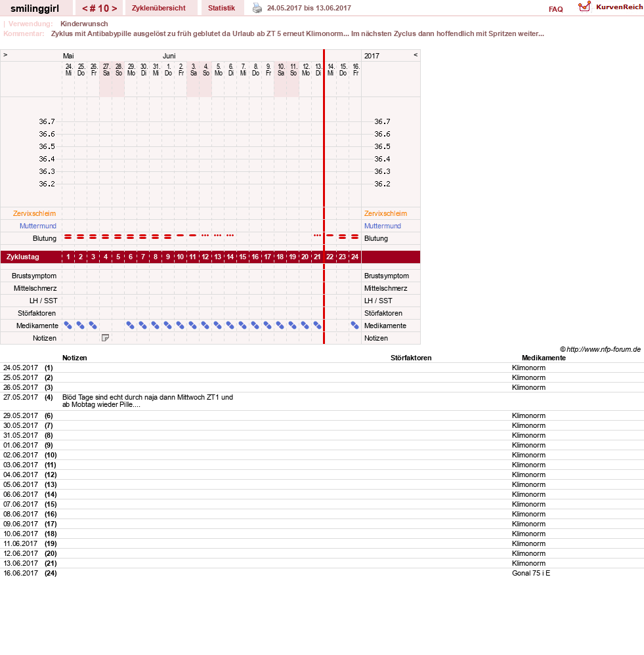Click the Juni month label

[x=169, y=56]
